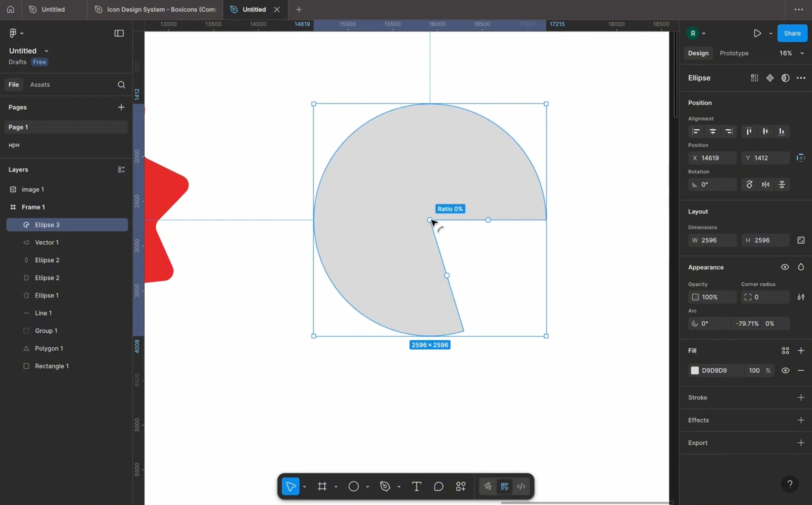This screenshot has width=812, height=505.
Task: Switch to the Assets tab
Action: (x=40, y=84)
